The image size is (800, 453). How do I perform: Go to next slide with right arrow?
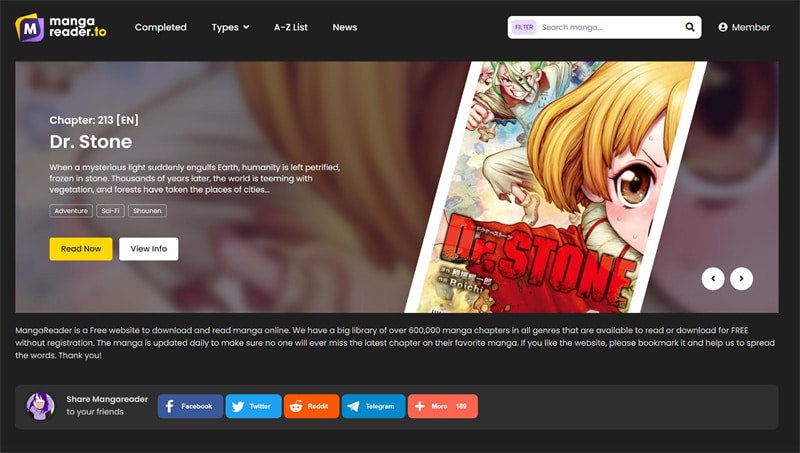point(741,279)
